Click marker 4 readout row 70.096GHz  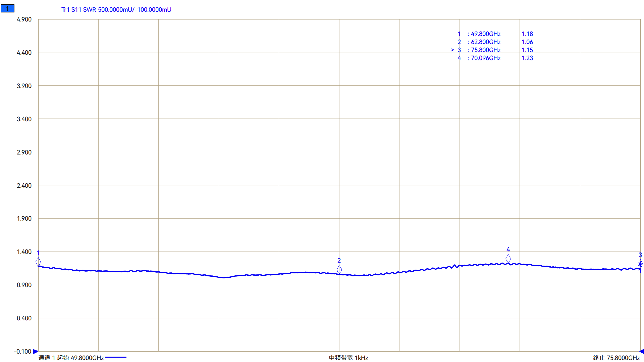(485, 58)
